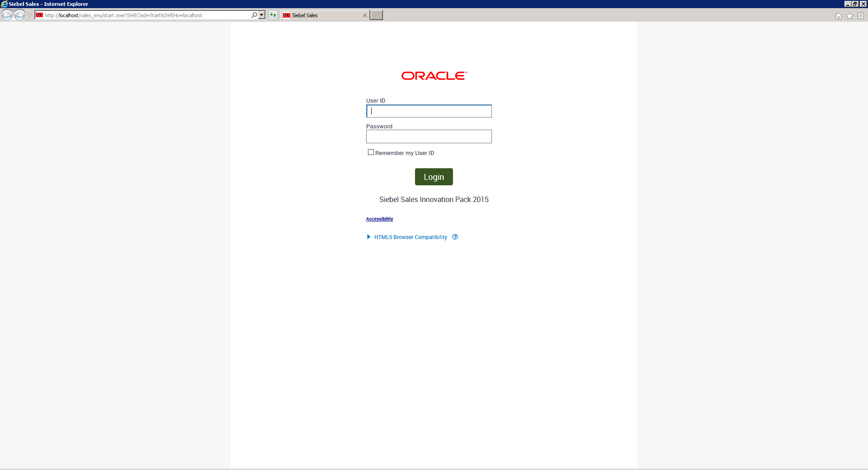Open the address bar autocomplete dropdown
This screenshot has height=470, width=868.
[x=262, y=15]
